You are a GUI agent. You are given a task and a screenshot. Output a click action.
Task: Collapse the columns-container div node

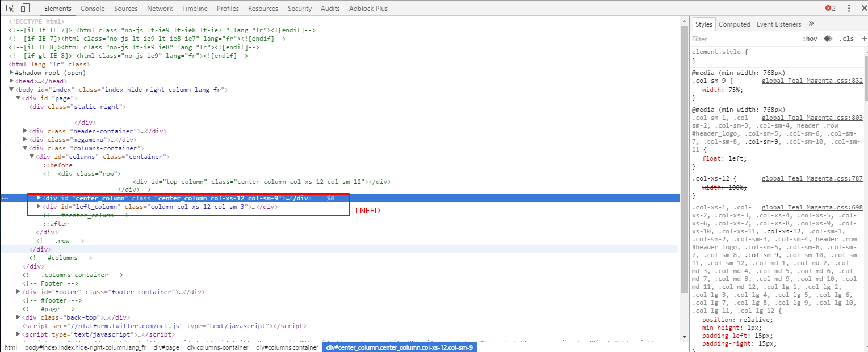[26, 148]
